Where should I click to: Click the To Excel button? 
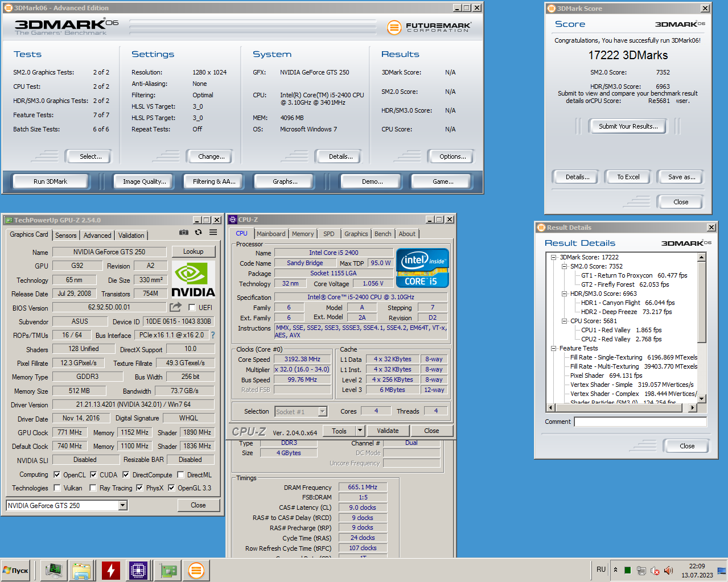(628, 177)
